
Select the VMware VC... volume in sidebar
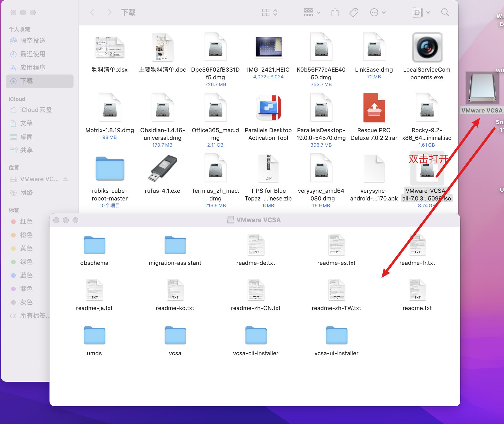[35, 179]
